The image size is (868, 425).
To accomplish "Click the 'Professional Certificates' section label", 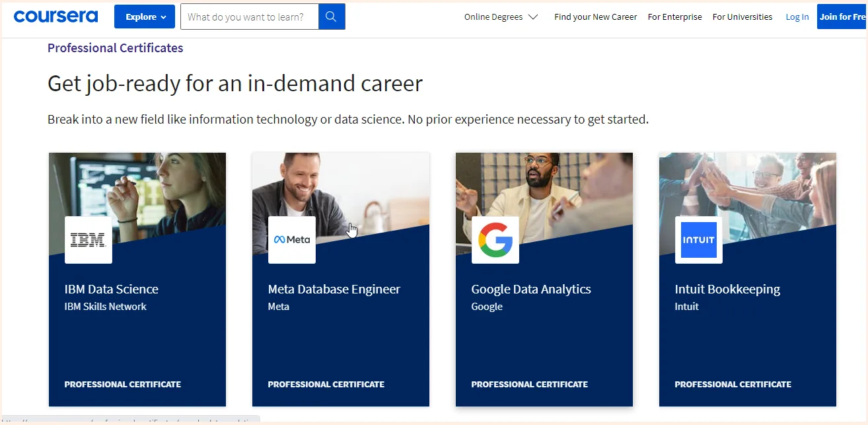I will click(x=116, y=48).
